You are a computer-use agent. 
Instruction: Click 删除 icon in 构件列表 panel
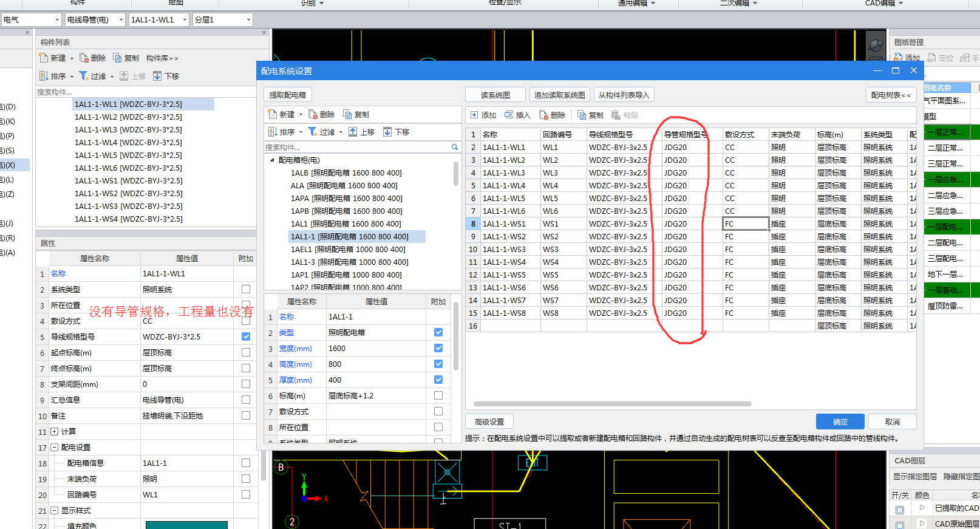pyautogui.click(x=84, y=58)
